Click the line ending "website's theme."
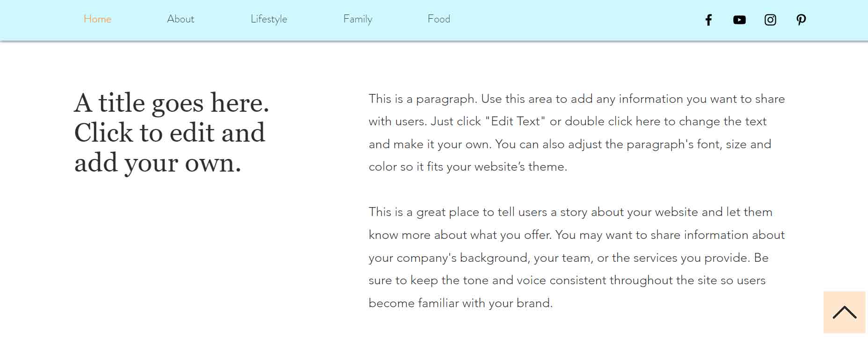 tap(468, 167)
